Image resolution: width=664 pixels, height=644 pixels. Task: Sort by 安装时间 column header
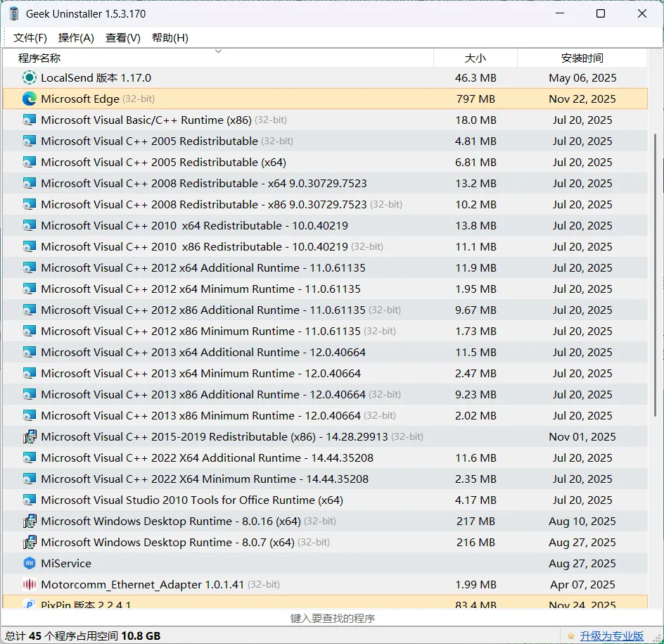582,58
